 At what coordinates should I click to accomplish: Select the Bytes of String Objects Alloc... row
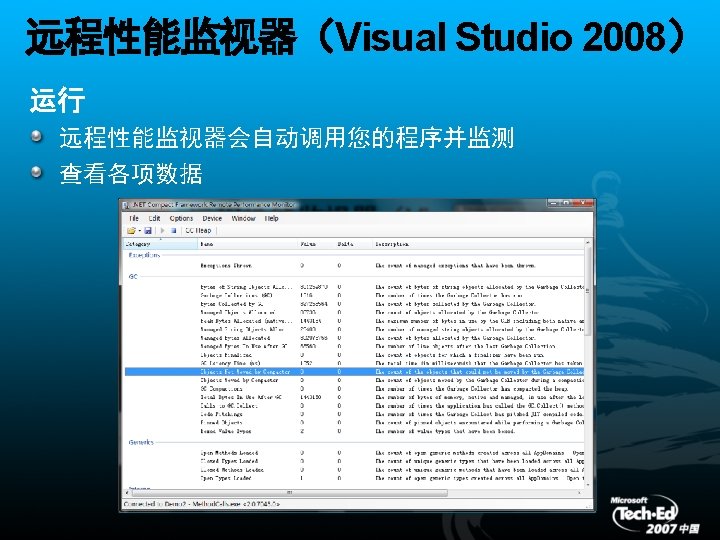tap(354, 287)
